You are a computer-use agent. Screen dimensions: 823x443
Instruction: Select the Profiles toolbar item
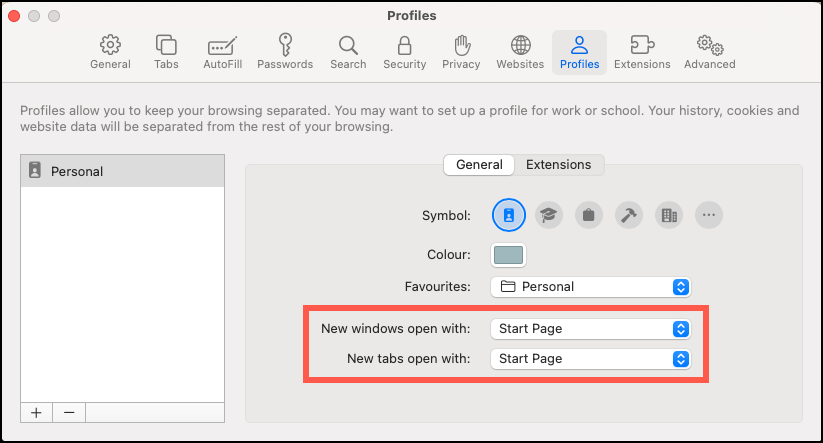[x=579, y=52]
